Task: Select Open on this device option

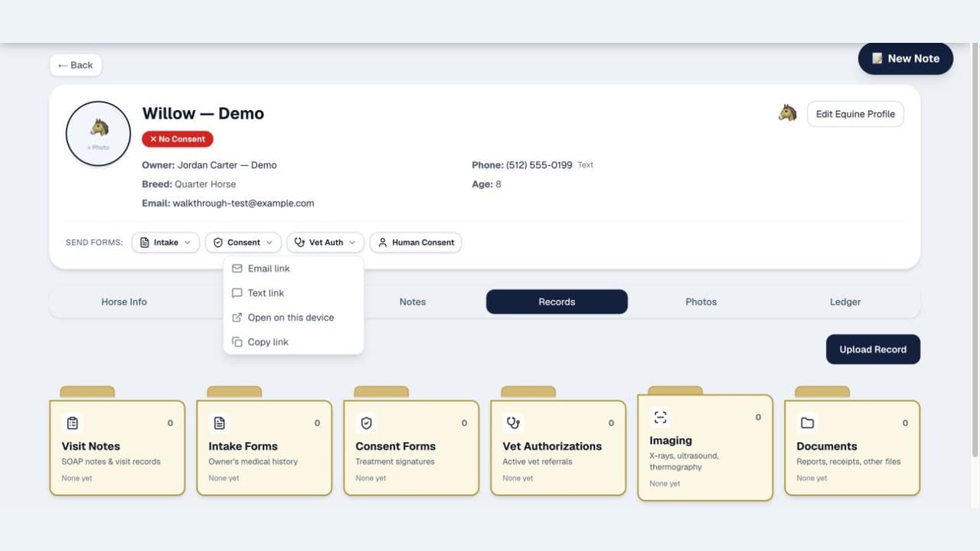Action: (293, 318)
